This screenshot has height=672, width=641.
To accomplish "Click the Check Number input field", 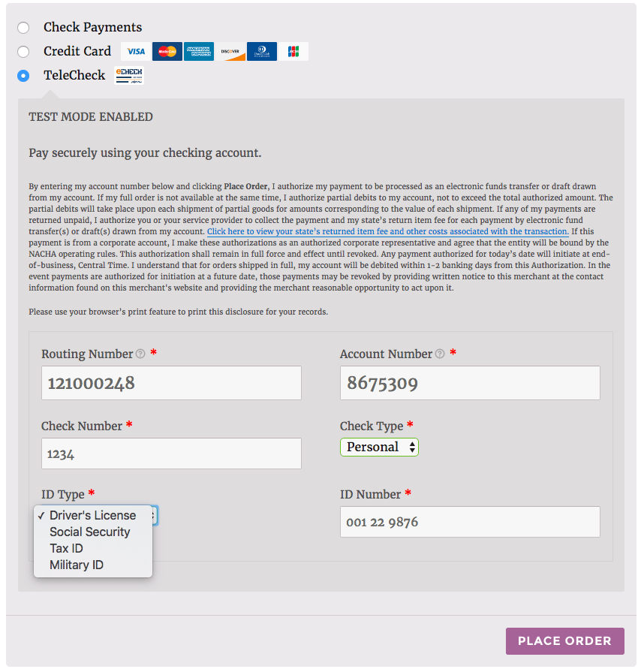I will (x=170, y=453).
